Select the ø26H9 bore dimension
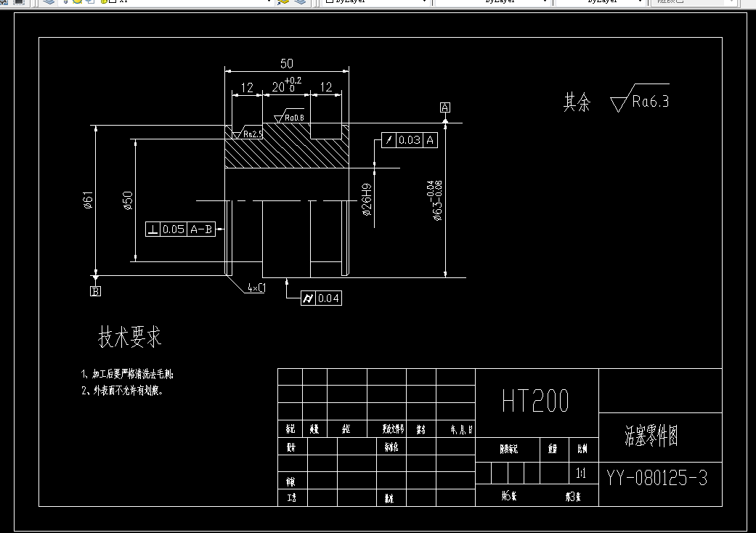Viewport: 756px width, 533px height. (367, 199)
